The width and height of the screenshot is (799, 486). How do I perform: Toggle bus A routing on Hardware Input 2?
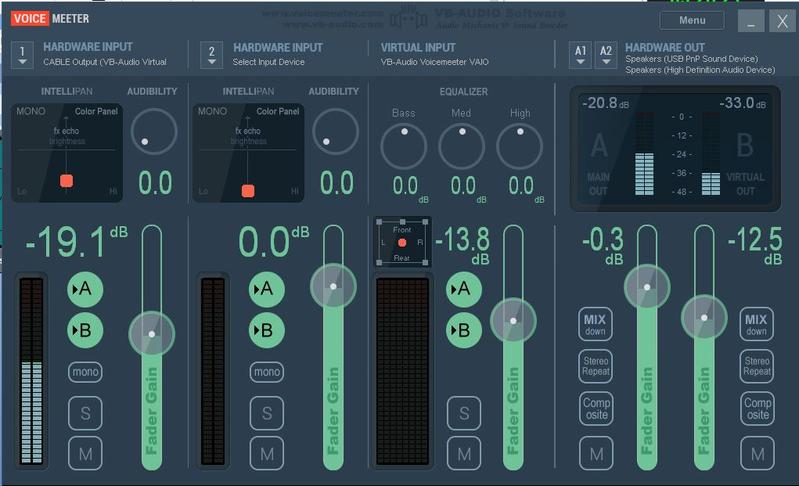(267, 289)
